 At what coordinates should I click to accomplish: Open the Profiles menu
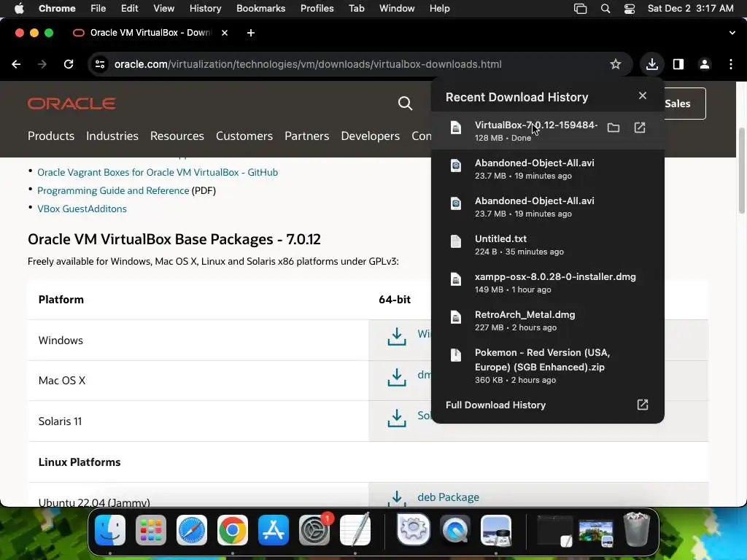point(317,9)
